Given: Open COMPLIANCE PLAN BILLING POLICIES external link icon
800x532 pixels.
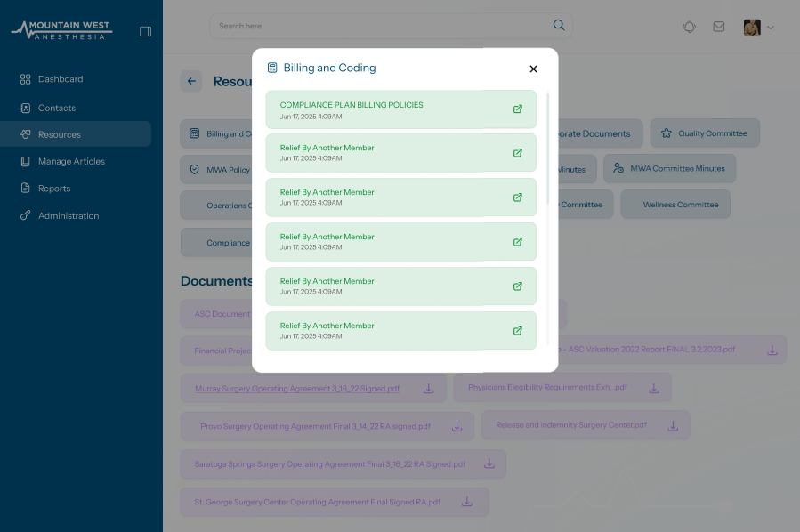Looking at the screenshot, I should 518,109.
